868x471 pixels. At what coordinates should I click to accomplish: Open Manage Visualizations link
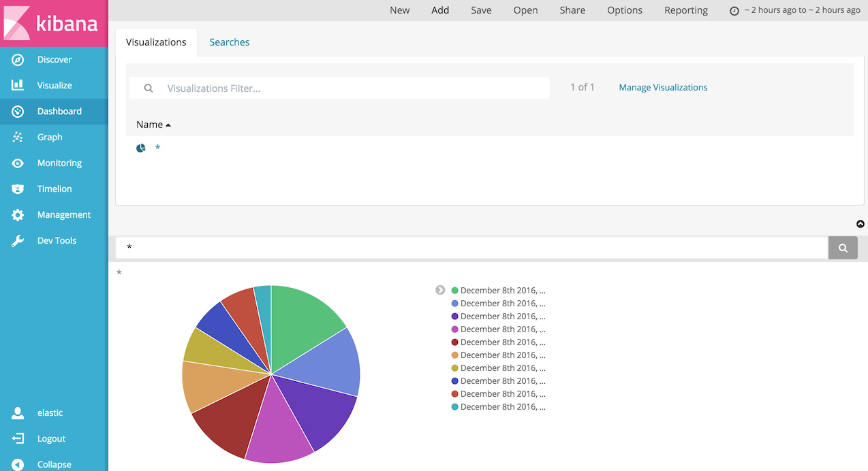[663, 88]
